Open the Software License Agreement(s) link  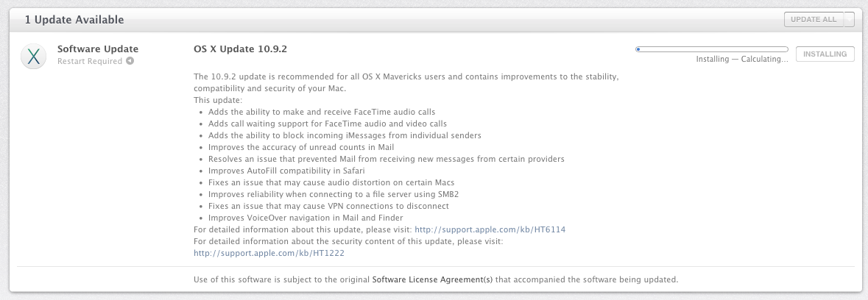pyautogui.click(x=433, y=280)
